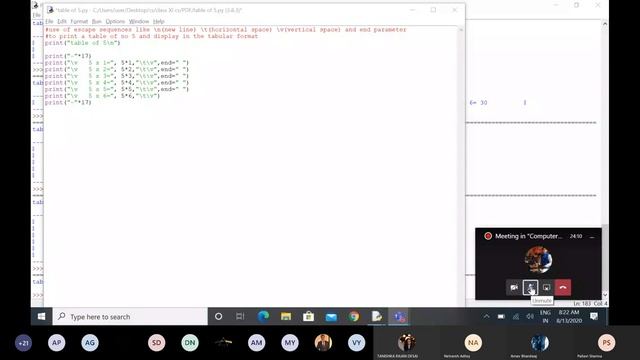Select participant DN avatar
This screenshot has width=640, height=360.
pos(190,343)
